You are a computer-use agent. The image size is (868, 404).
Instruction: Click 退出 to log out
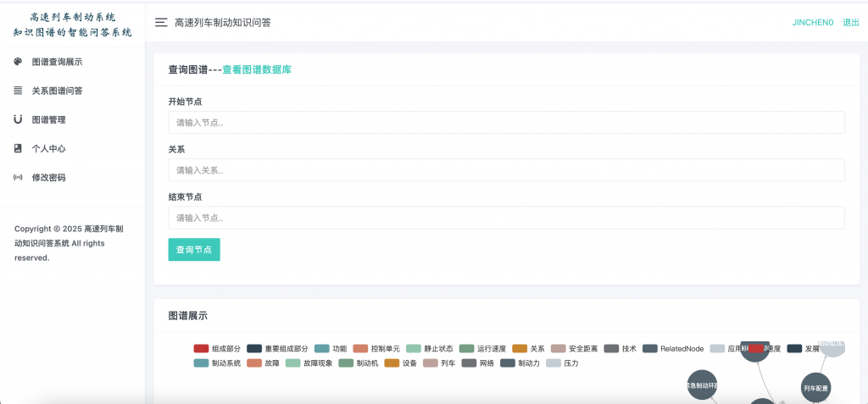click(851, 23)
